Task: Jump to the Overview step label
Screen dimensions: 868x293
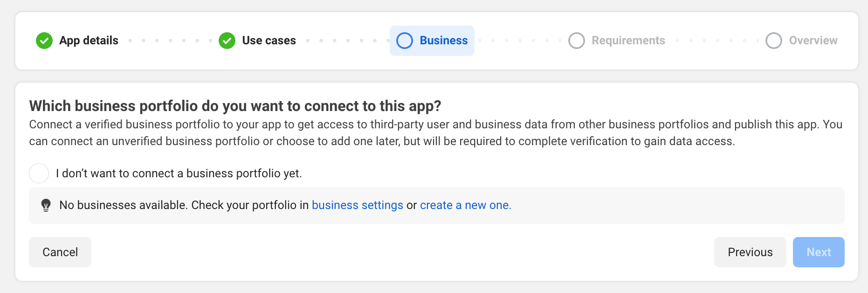Action: tap(813, 41)
